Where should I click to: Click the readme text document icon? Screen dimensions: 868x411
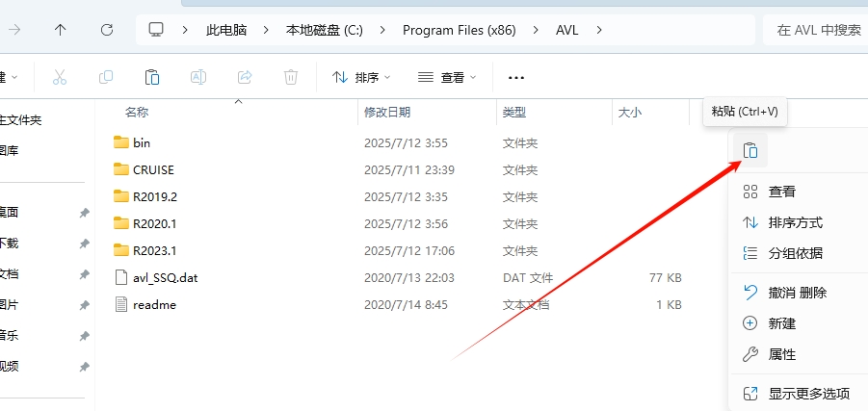point(121,304)
